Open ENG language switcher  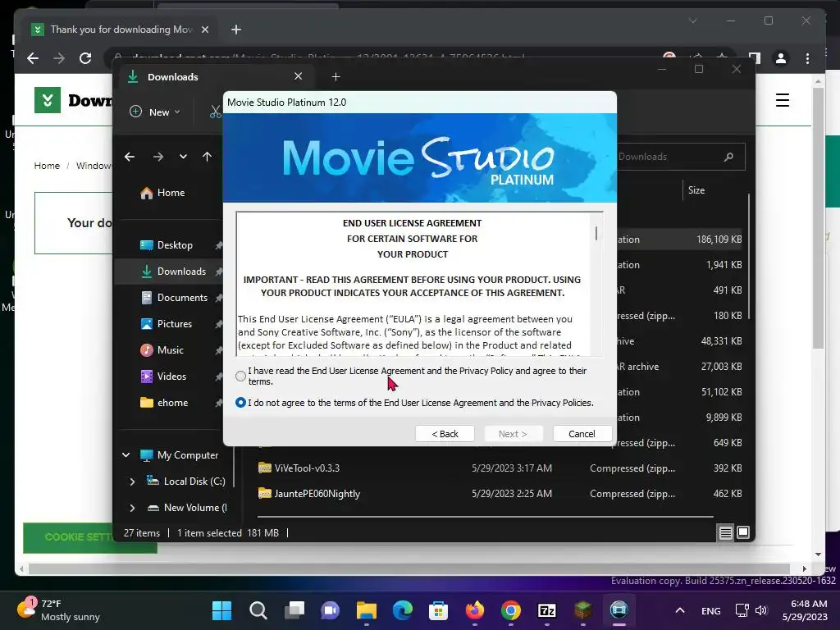(711, 610)
